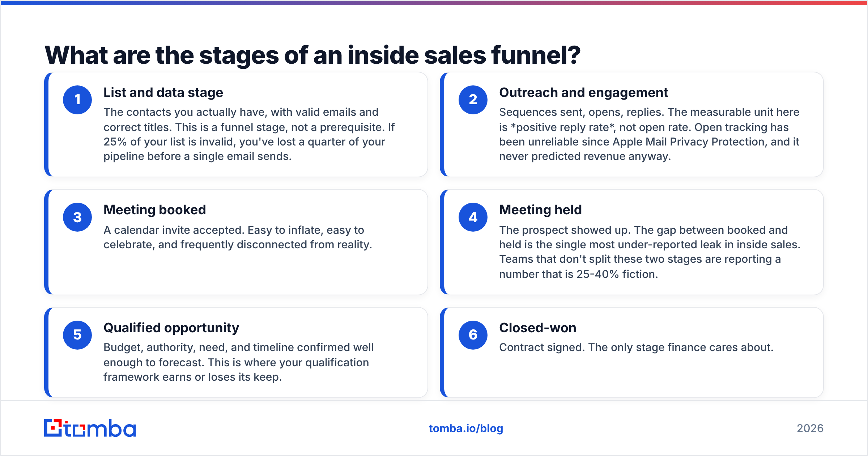Click the 'Contract signed' description text
Viewport: 868px width, 456px height.
(636, 347)
